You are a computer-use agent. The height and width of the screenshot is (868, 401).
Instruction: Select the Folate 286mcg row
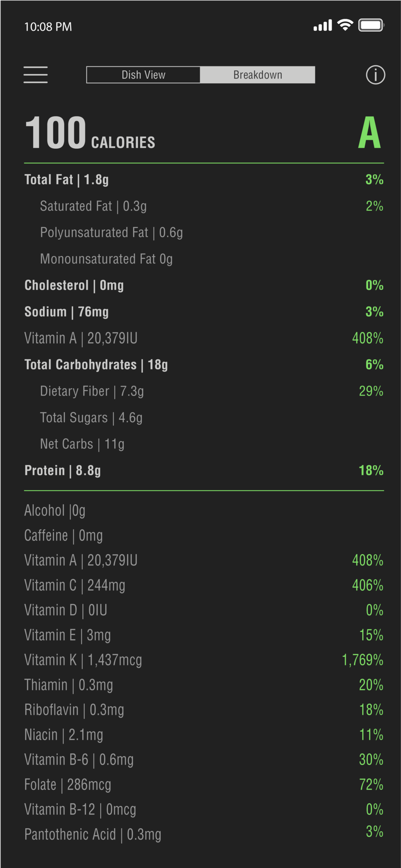click(204, 785)
